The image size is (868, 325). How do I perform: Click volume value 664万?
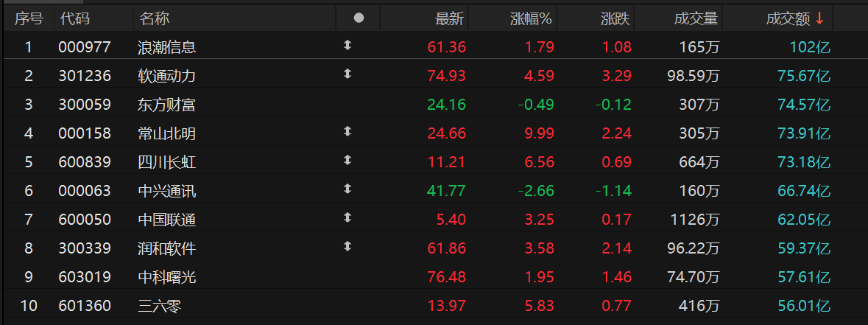click(x=699, y=162)
